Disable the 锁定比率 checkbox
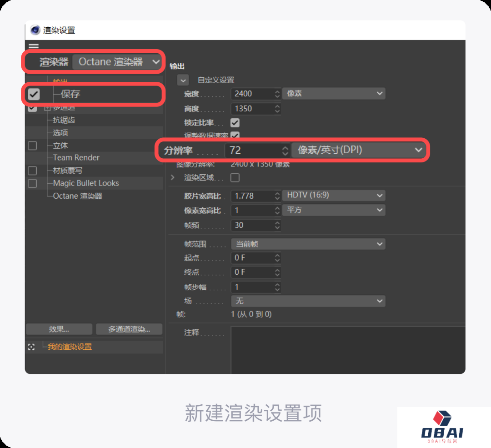 (x=235, y=122)
